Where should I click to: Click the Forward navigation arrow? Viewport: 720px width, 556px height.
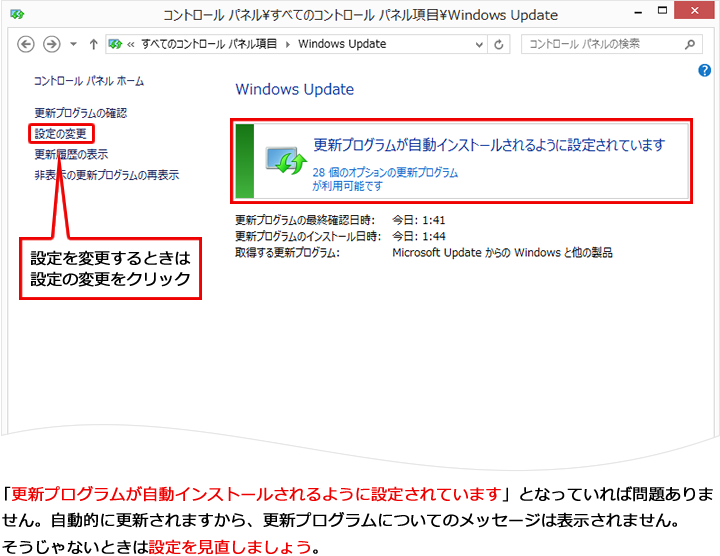(51, 45)
